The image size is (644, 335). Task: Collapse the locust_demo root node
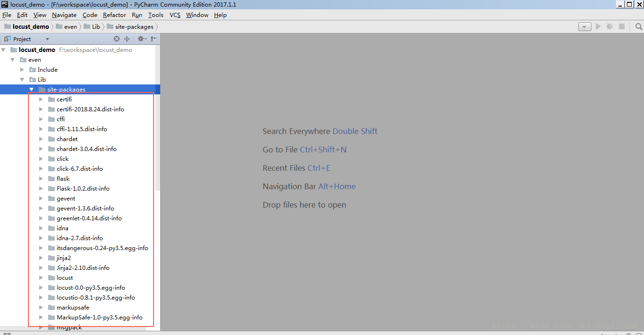3,50
